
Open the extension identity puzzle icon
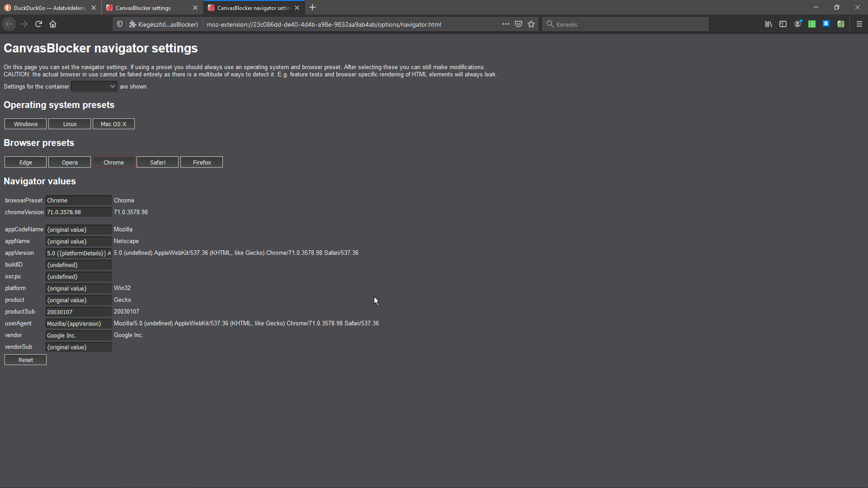click(x=132, y=24)
